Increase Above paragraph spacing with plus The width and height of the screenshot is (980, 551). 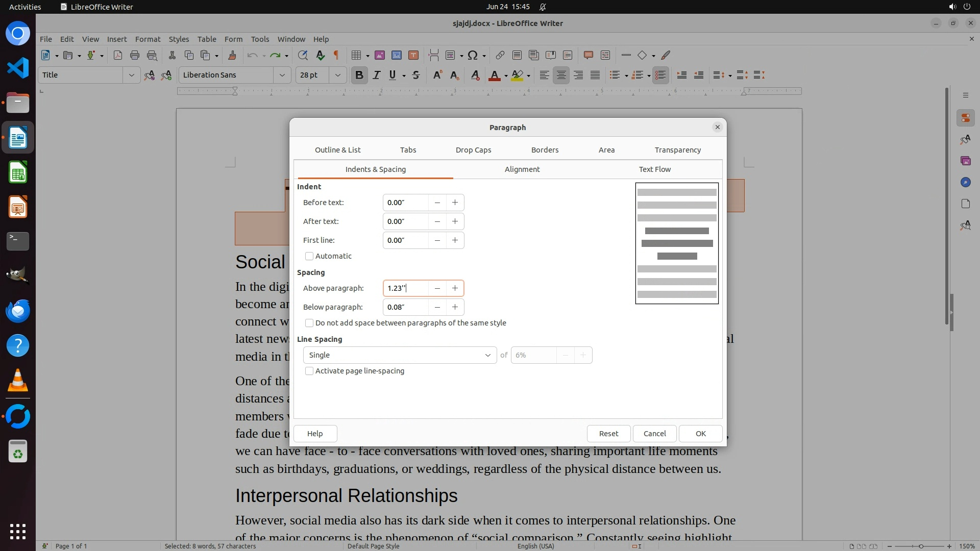[455, 288]
